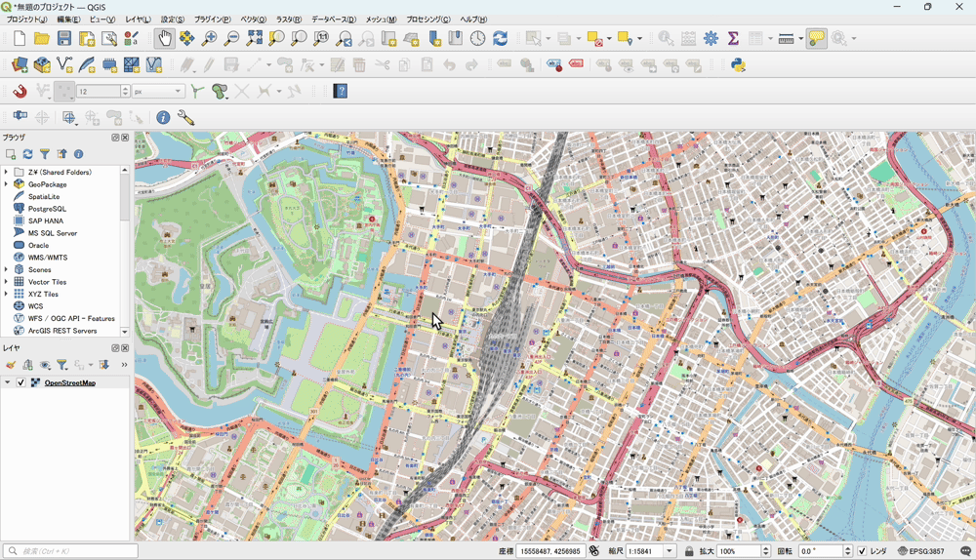The image size is (976, 560).
Task: Click the Pan Map to Selection icon
Action: tap(186, 39)
